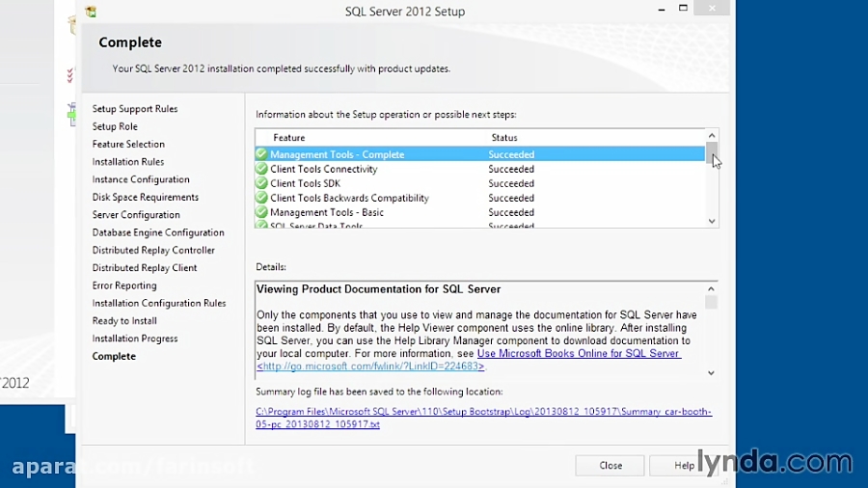This screenshot has height=488, width=868.
Task: Click the Setup Role step
Action: pyautogui.click(x=115, y=126)
